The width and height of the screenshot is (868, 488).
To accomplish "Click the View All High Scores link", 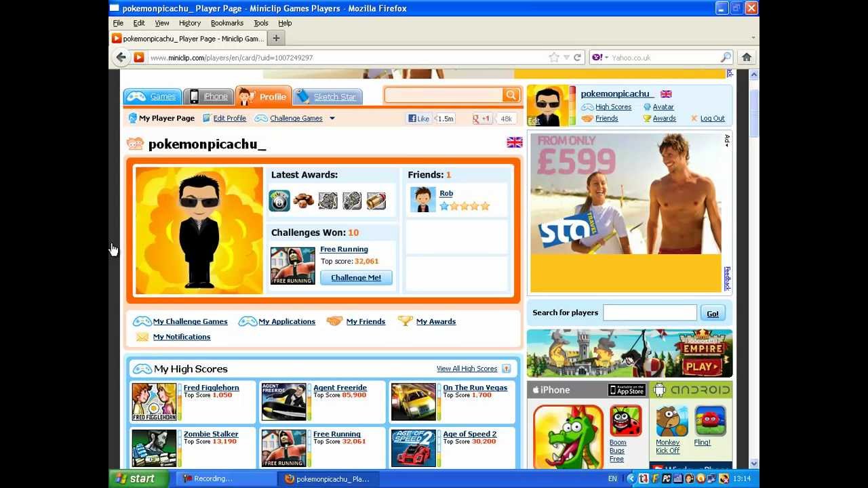I will (x=467, y=369).
